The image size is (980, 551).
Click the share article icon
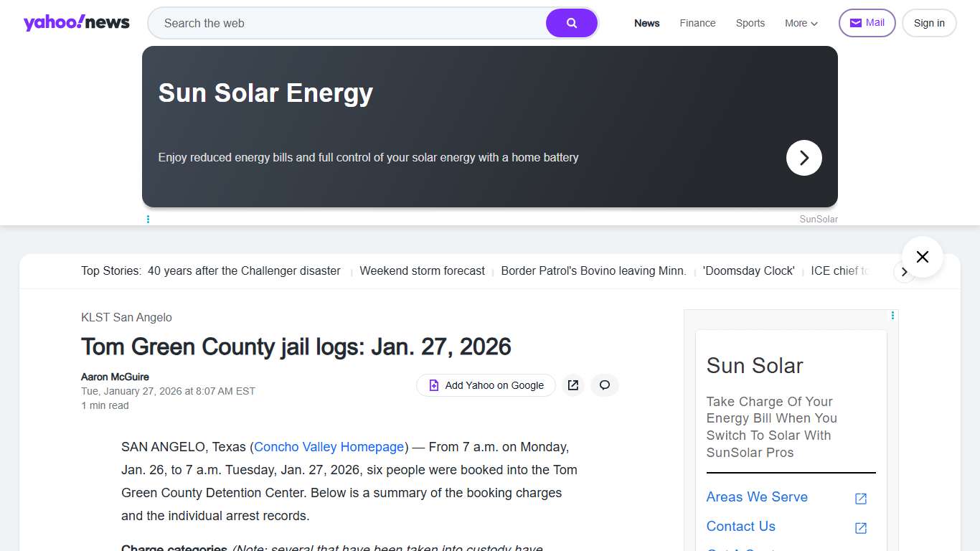[x=573, y=385]
